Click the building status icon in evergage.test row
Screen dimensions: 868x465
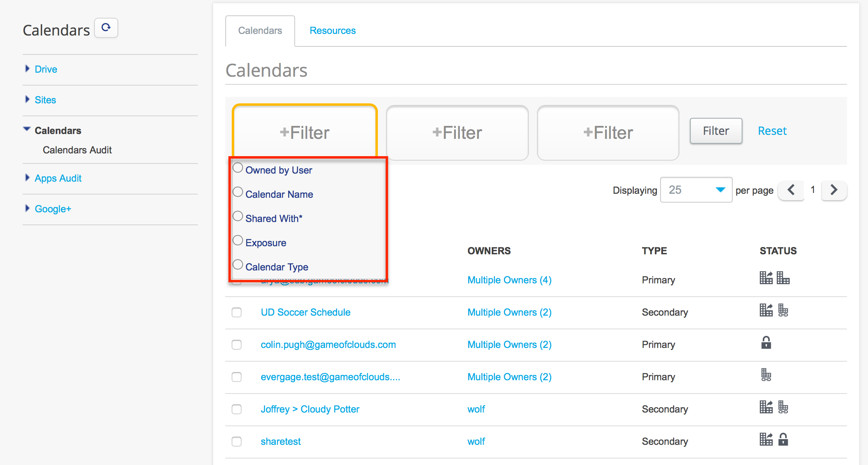[766, 375]
